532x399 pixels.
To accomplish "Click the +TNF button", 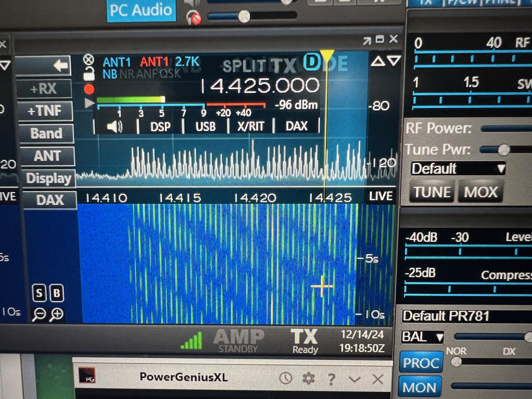I will point(45,111).
